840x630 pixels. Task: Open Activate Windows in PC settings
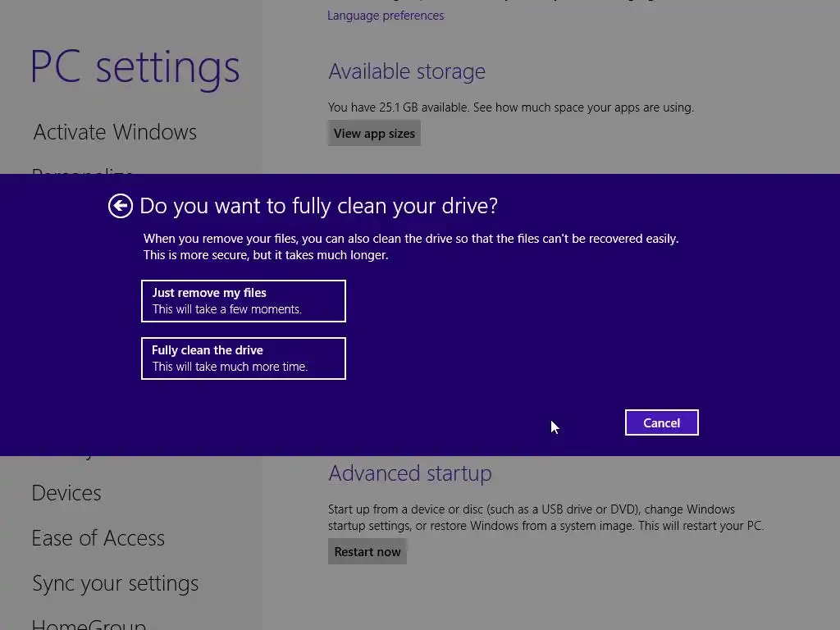115,132
